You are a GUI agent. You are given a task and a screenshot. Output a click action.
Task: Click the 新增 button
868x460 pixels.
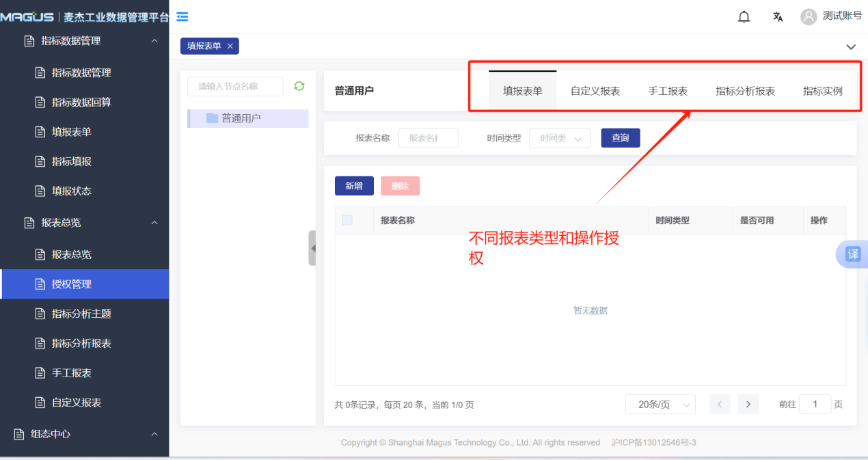354,186
